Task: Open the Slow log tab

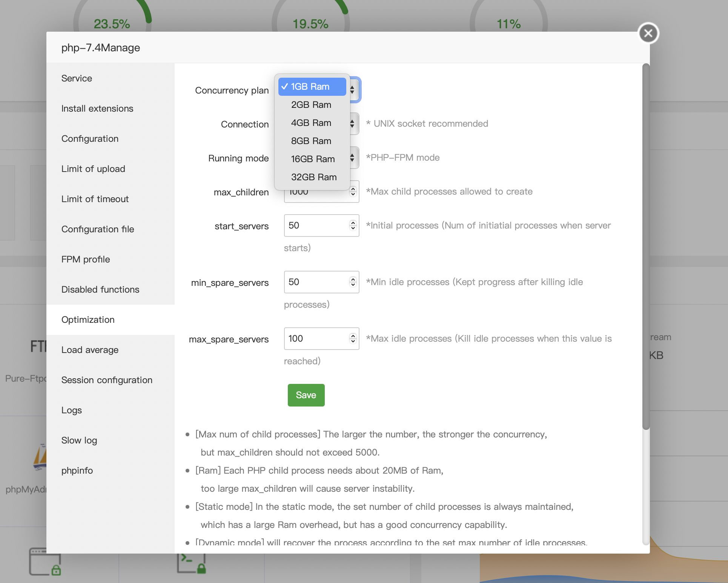Action: click(x=111, y=440)
